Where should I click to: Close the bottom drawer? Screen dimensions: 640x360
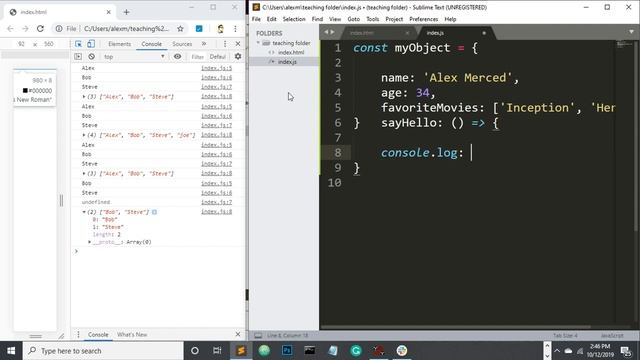[x=238, y=334]
